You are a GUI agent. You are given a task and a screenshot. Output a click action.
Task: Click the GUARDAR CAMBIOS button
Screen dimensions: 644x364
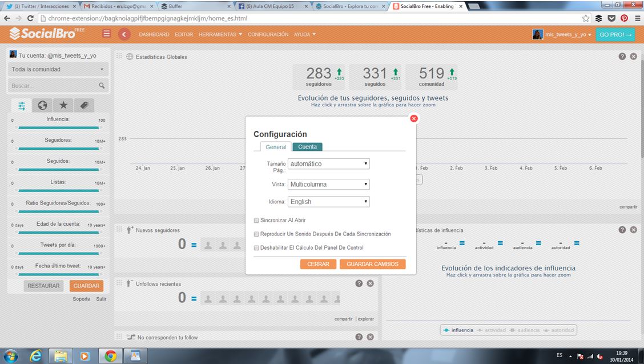372,264
